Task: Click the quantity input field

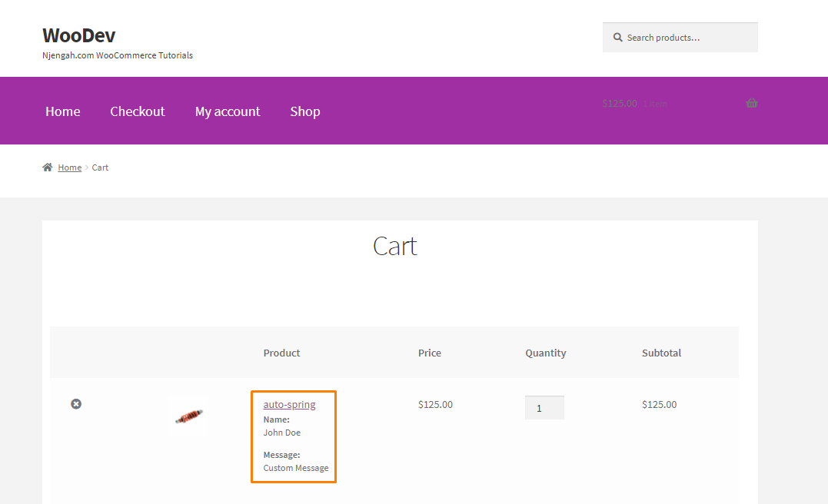Action: tap(544, 408)
